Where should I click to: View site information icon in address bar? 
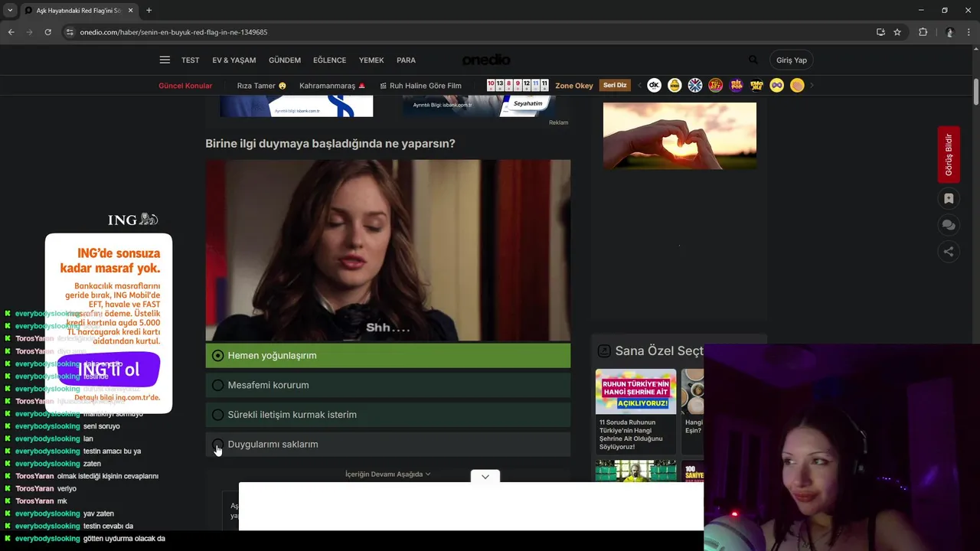click(70, 32)
